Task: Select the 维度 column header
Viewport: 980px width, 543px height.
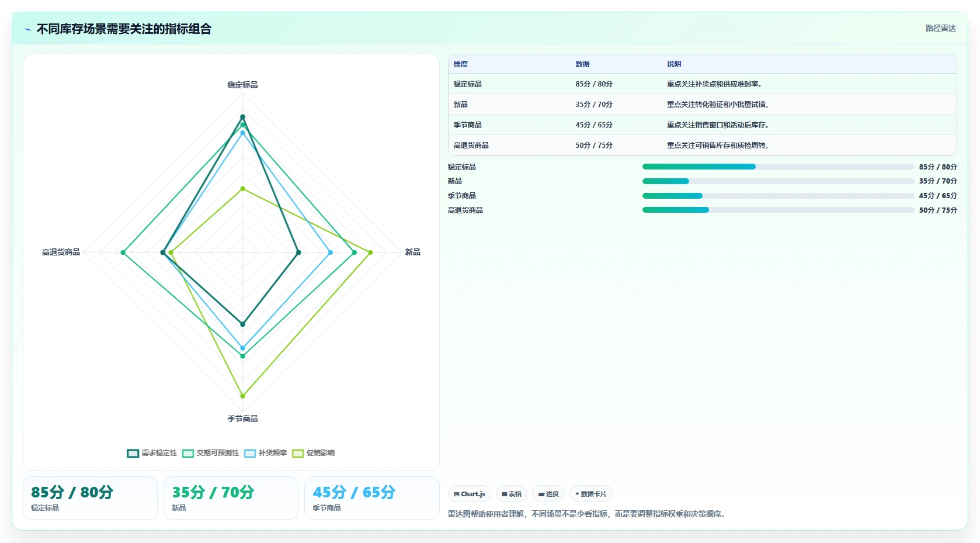Action: click(x=461, y=64)
